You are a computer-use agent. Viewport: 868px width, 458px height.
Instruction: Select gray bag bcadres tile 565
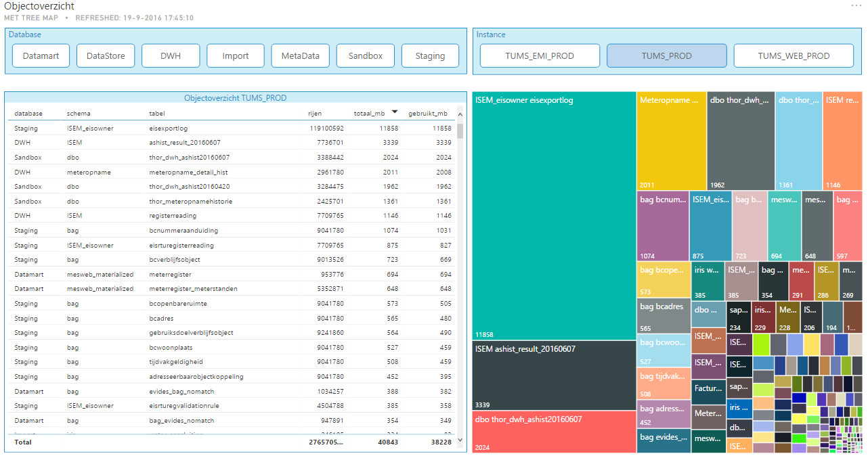(x=664, y=316)
